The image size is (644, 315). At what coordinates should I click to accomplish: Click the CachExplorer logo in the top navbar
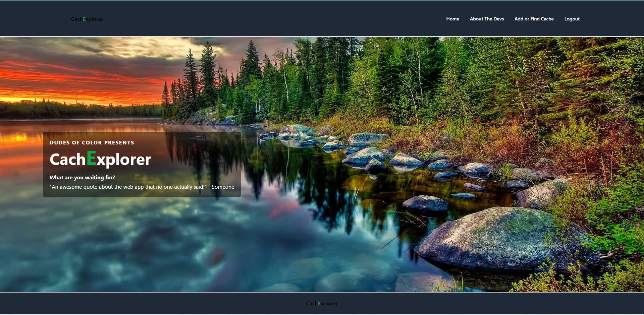coord(87,19)
